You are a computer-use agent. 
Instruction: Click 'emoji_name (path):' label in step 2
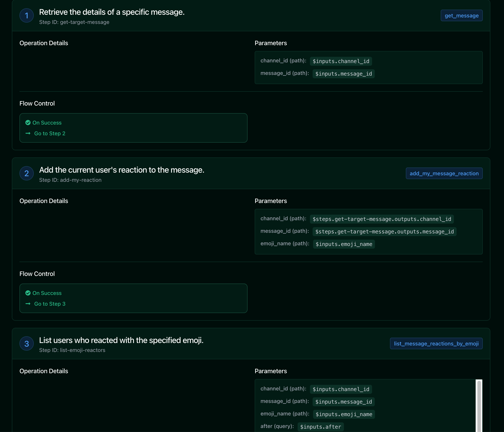click(x=285, y=244)
